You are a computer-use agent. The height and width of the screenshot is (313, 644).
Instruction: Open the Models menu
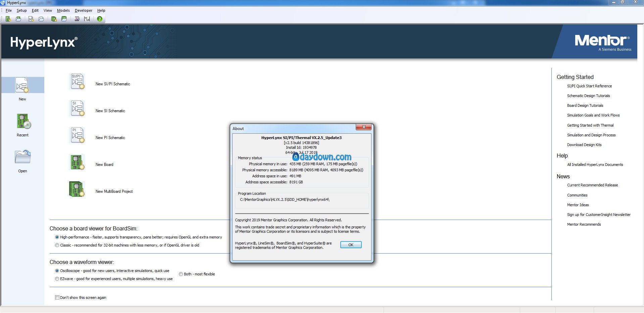point(63,10)
